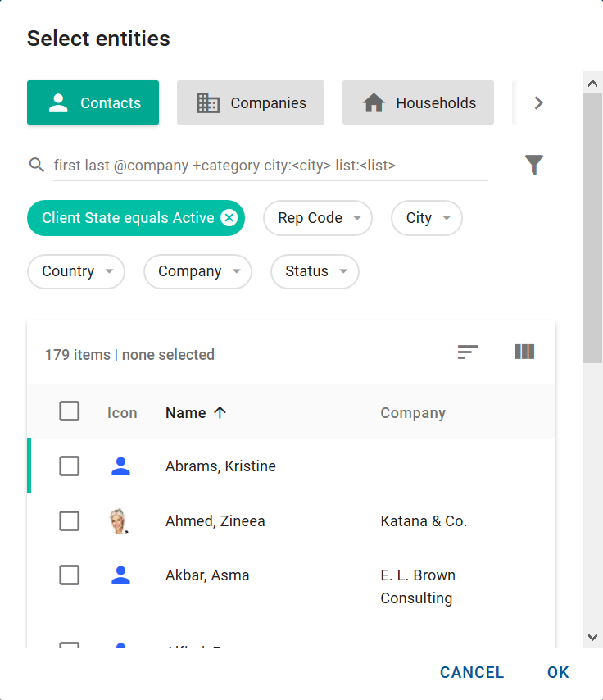Click Kristine Abrams' blue contact icon
The width and height of the screenshot is (603, 700).
click(x=120, y=466)
